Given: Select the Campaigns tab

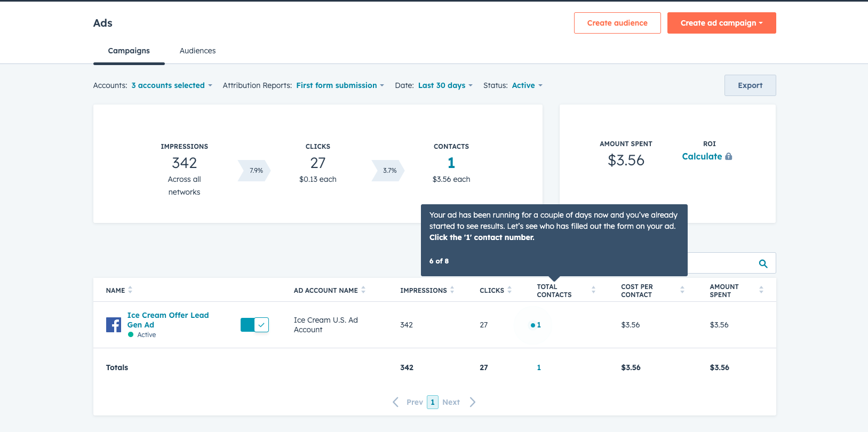Looking at the screenshot, I should 129,51.
